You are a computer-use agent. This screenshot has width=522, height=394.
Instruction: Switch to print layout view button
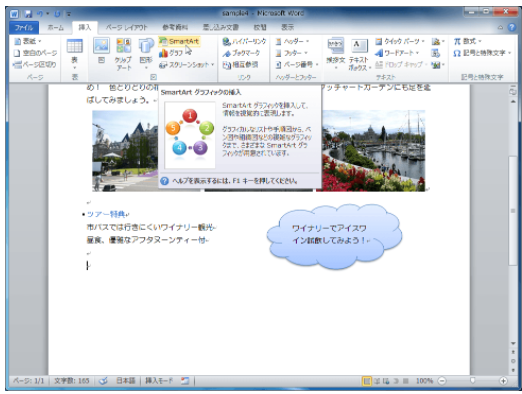(367, 381)
